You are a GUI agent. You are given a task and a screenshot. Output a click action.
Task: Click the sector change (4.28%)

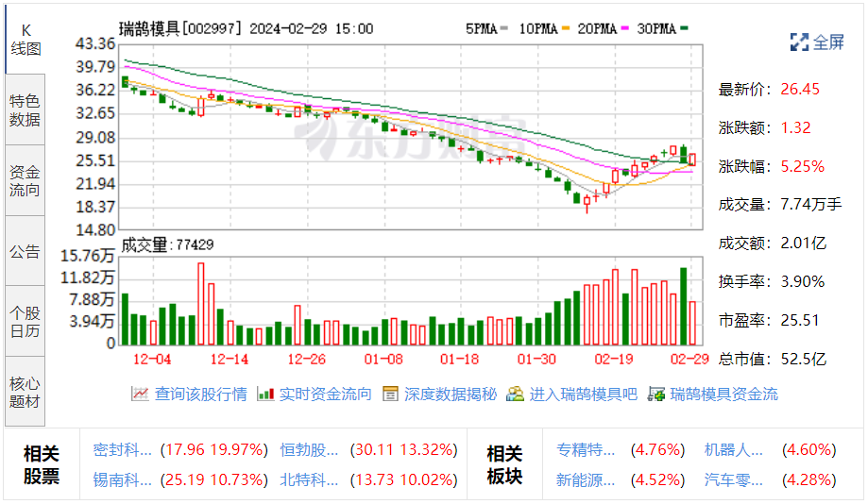809,479
